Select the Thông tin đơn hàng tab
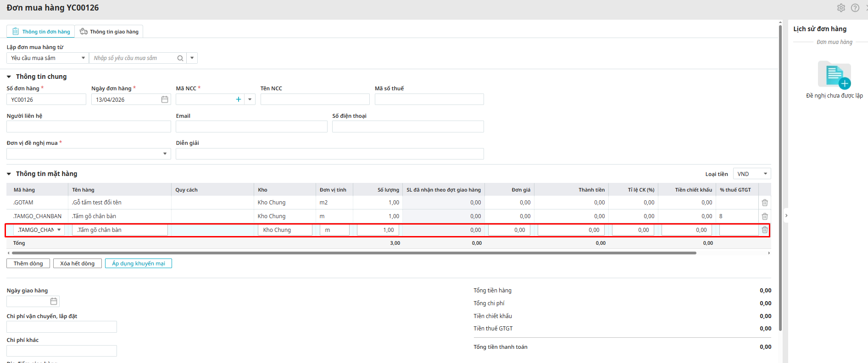 pyautogui.click(x=41, y=32)
